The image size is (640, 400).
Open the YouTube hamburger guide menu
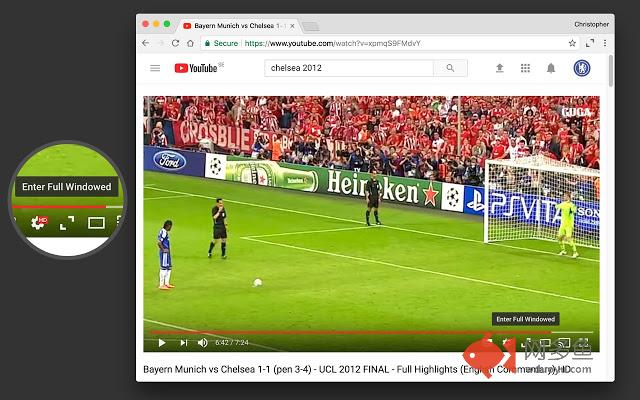[x=155, y=68]
